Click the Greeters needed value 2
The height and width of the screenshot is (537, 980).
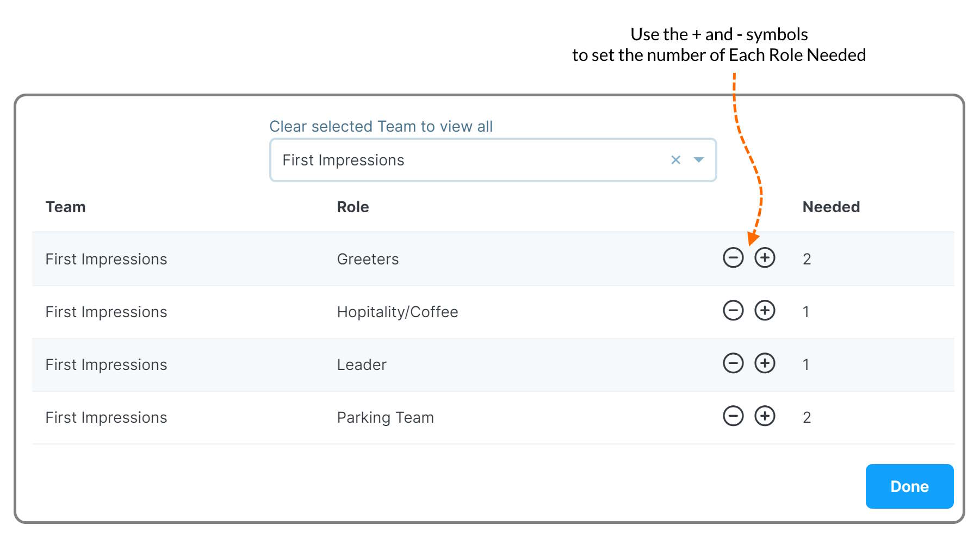coord(807,259)
